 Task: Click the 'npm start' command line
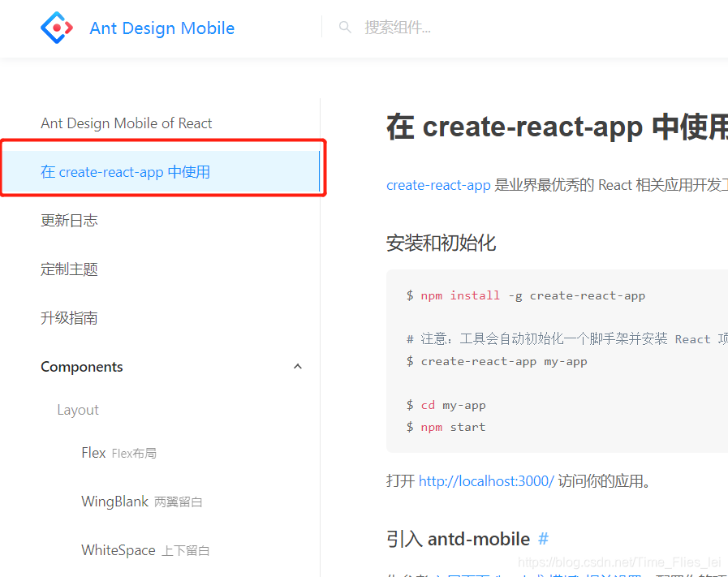point(446,427)
